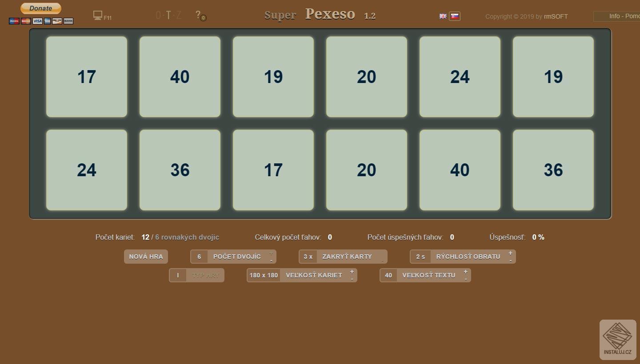Image resolution: width=640 pixels, height=364 pixels.
Task: Increase VEĽKOSŤ KARIET with the plus
Action: [352, 272]
